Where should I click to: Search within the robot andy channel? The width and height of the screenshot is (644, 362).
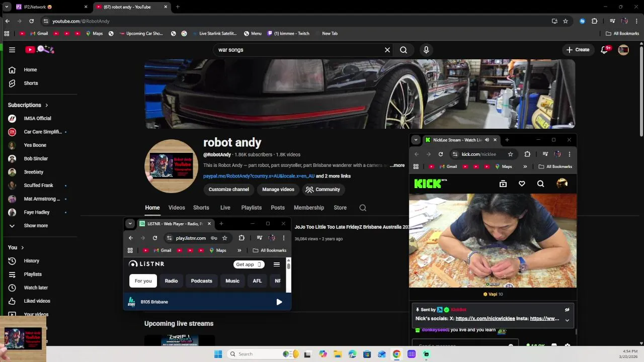(x=363, y=208)
